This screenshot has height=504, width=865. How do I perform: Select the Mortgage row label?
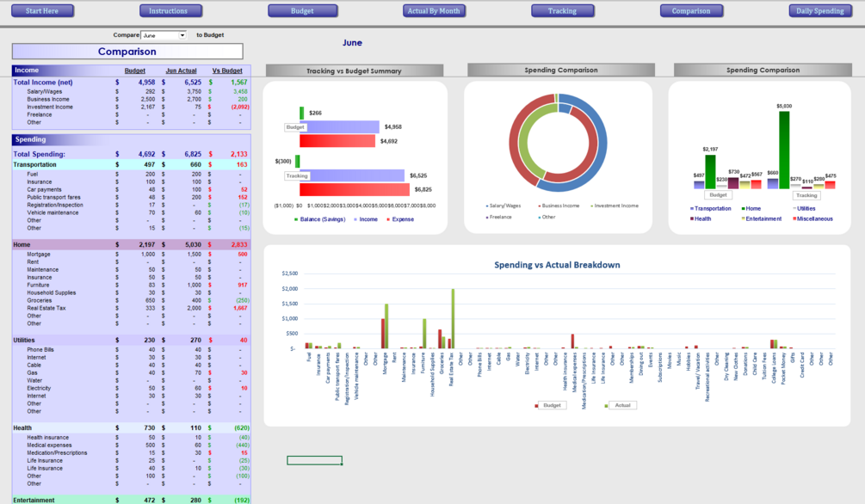pos(39,255)
